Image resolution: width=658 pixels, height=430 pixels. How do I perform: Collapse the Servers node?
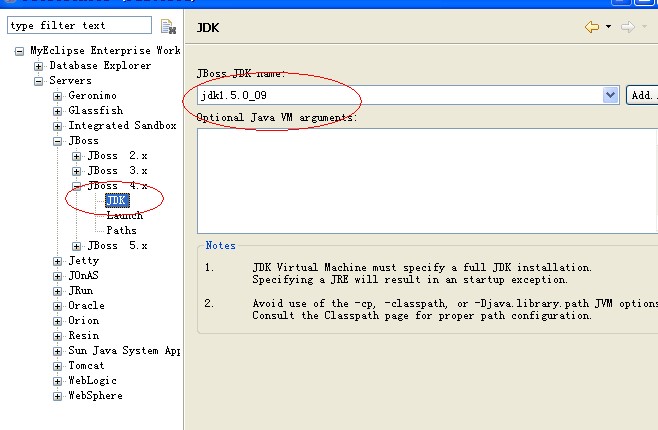coord(39,81)
